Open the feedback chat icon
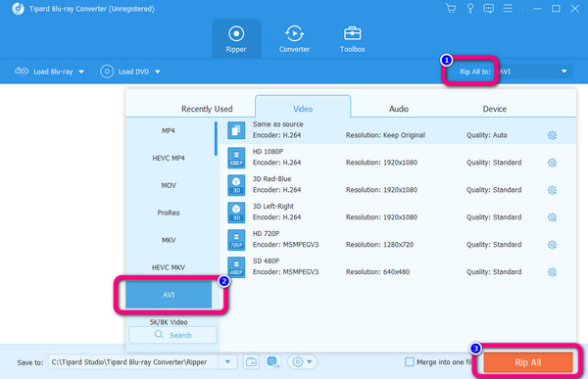Screen dimensions: 588x379 coord(488,8)
